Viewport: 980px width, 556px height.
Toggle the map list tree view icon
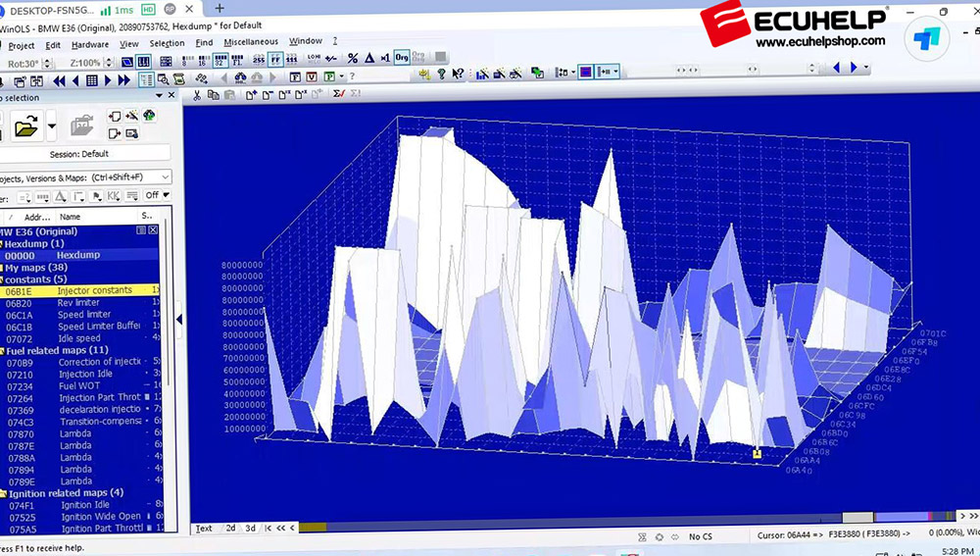point(146,79)
